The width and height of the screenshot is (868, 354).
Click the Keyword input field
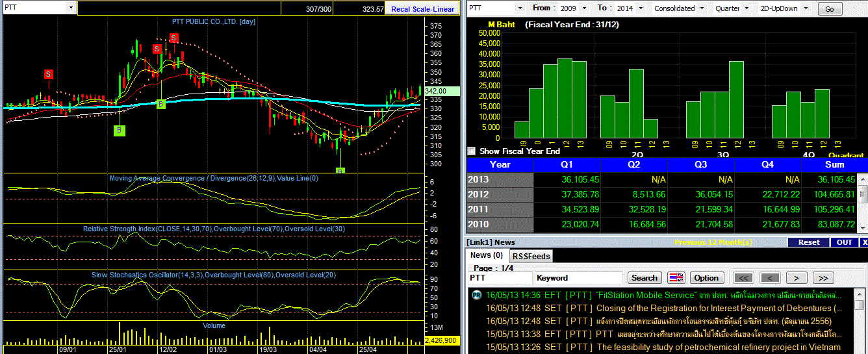click(579, 278)
